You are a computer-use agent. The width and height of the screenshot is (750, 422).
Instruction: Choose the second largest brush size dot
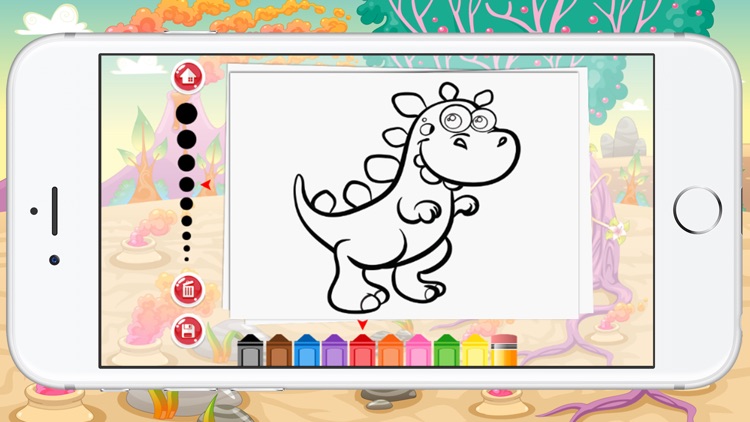pos(187,139)
